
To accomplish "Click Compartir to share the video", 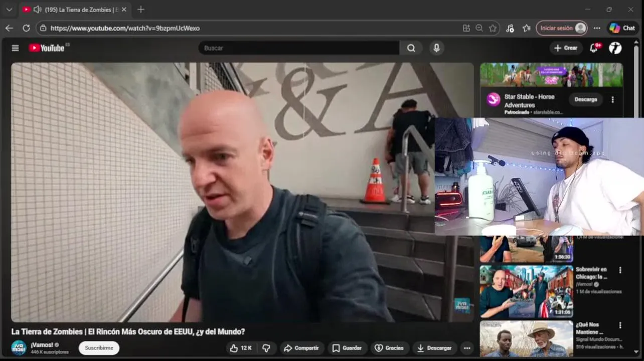I will tap(301, 348).
